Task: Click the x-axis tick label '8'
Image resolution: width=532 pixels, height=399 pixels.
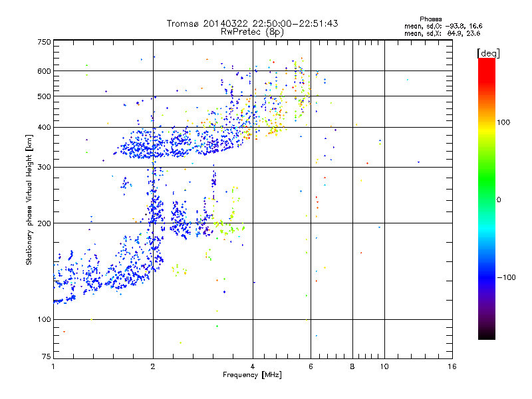Action: tap(352, 366)
